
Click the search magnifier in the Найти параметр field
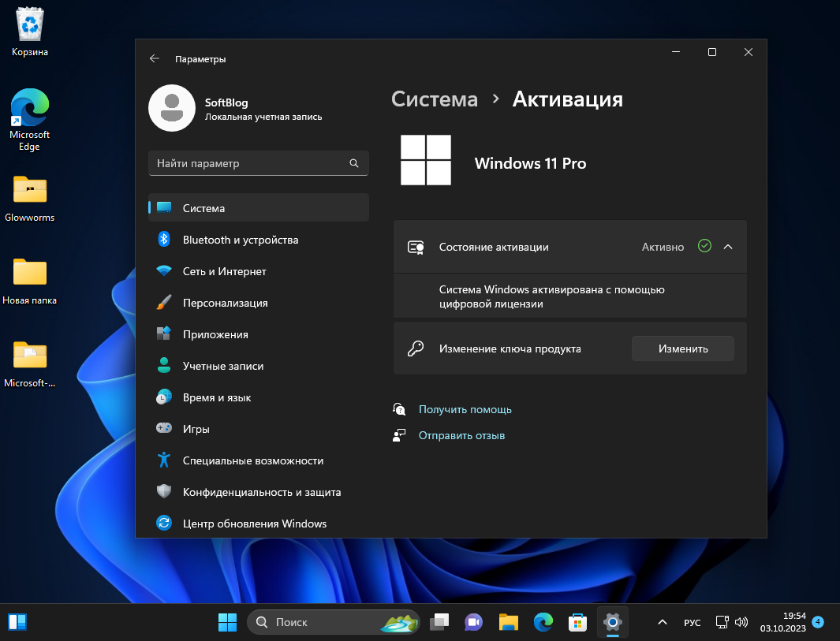[353, 163]
